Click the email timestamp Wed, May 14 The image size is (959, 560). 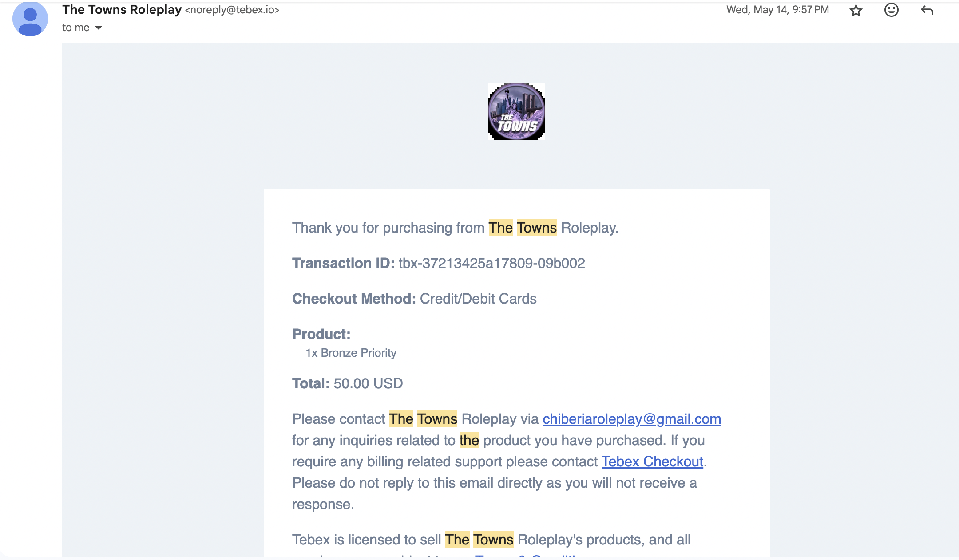coord(777,10)
